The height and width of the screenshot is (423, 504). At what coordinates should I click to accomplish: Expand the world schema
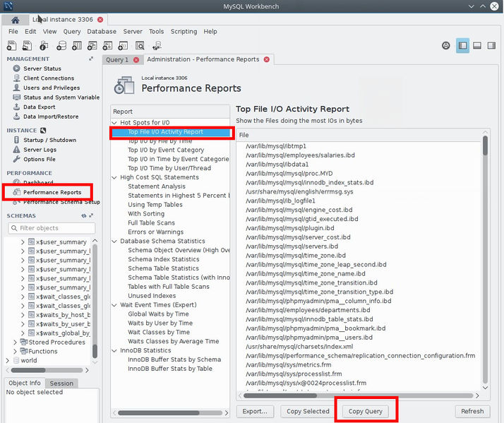point(7,360)
